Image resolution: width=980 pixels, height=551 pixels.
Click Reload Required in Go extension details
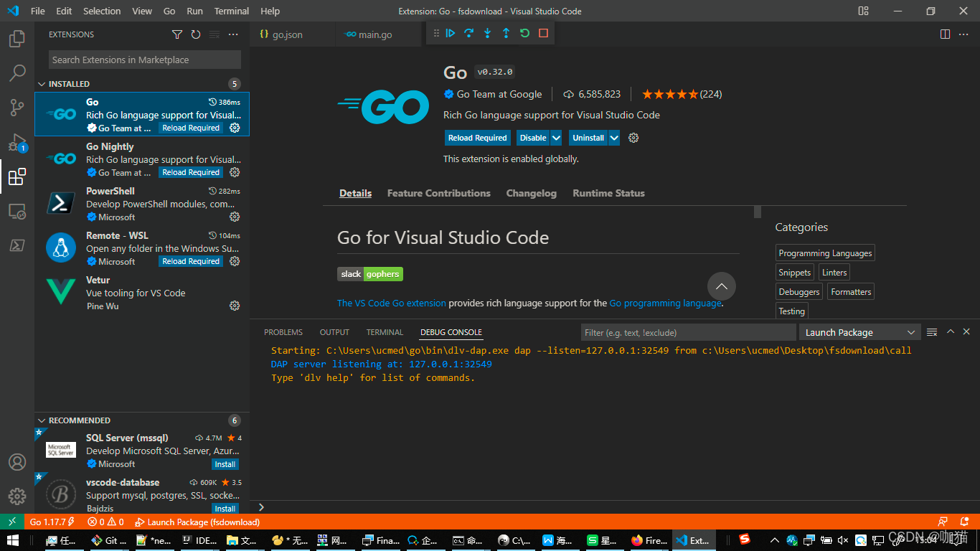coord(477,138)
